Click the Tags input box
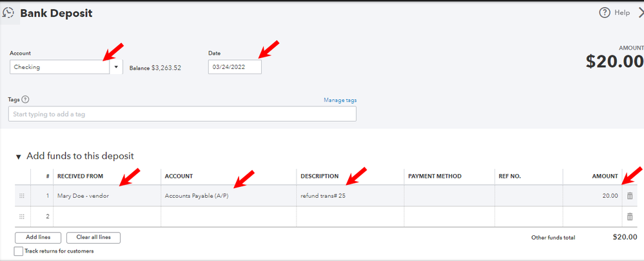644x261 pixels. 182,114
